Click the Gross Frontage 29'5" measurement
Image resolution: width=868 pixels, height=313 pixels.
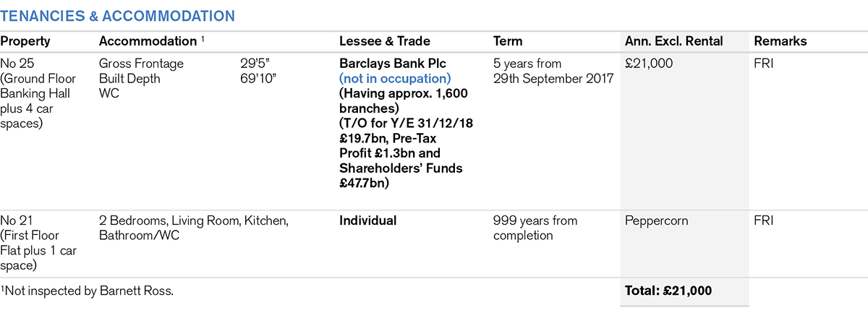pos(254,64)
